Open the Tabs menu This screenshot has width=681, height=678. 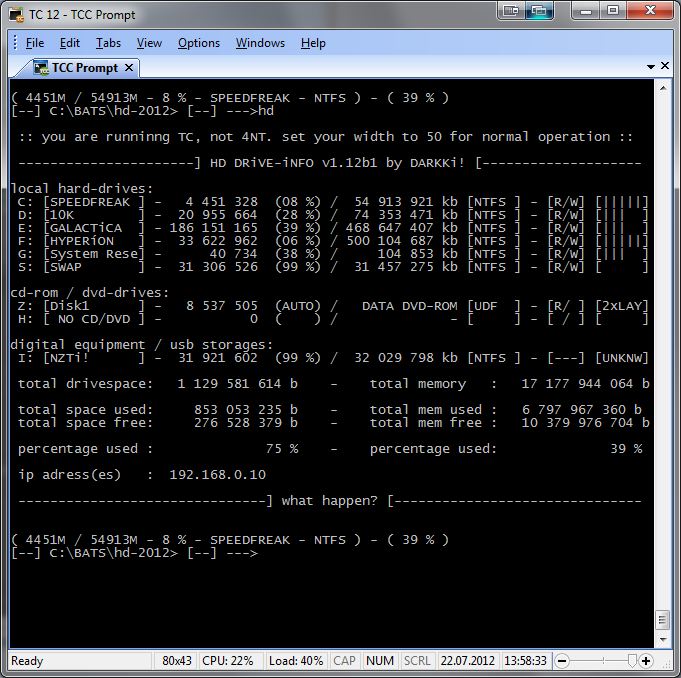108,43
